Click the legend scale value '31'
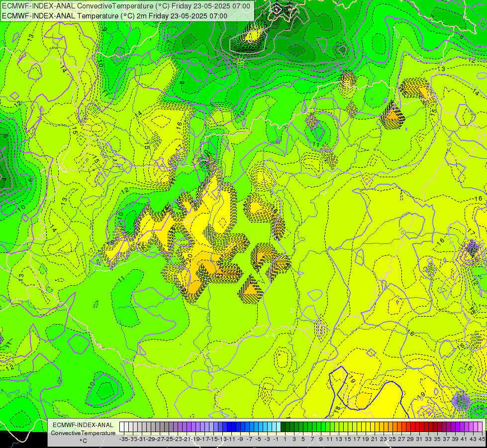 420,439
